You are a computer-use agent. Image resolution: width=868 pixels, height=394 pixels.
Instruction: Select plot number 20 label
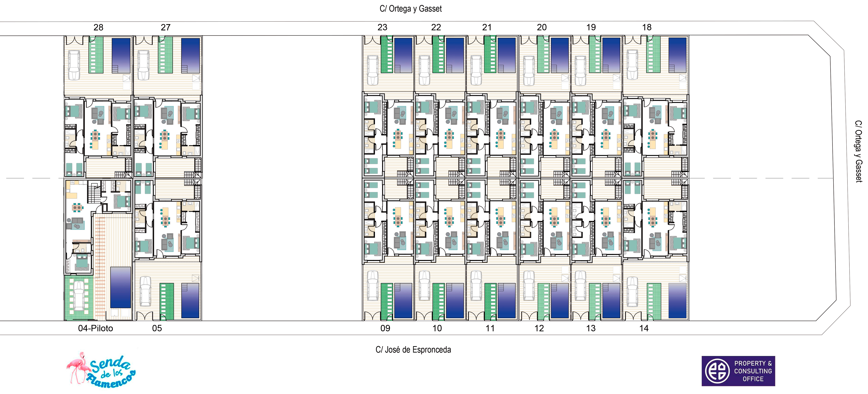[x=541, y=27]
